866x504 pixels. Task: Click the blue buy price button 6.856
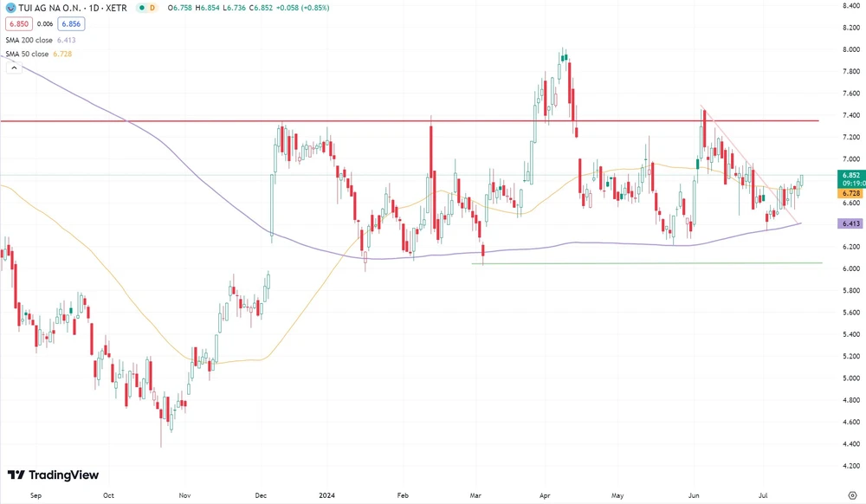pos(71,24)
